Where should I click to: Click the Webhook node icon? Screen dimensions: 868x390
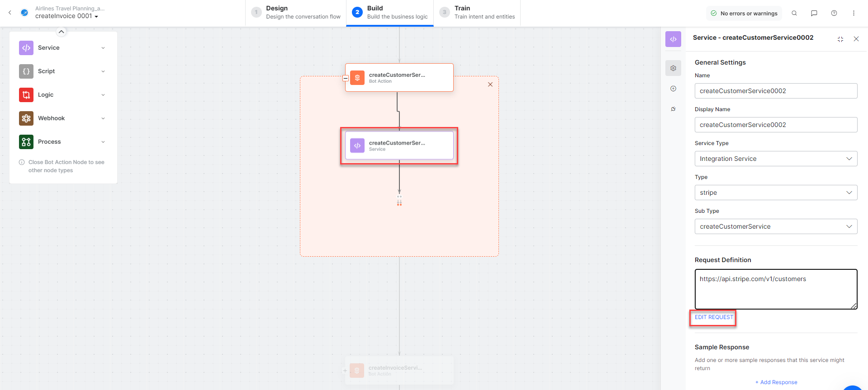click(x=26, y=118)
